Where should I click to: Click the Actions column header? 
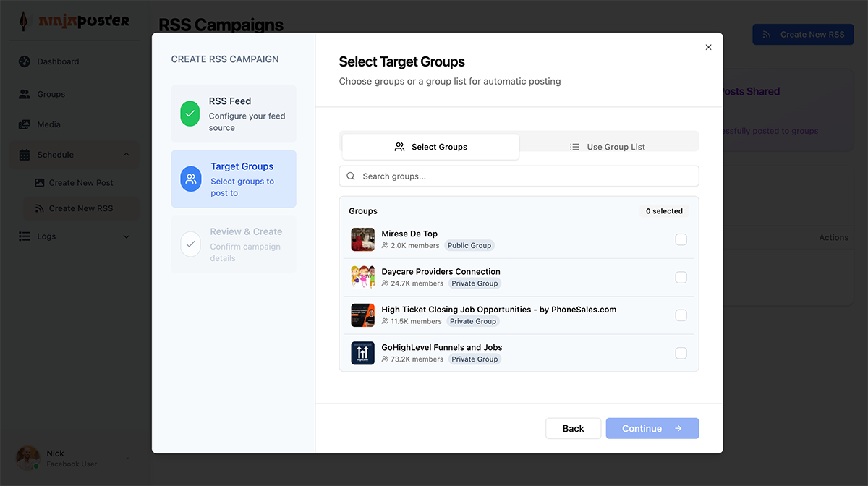click(833, 237)
